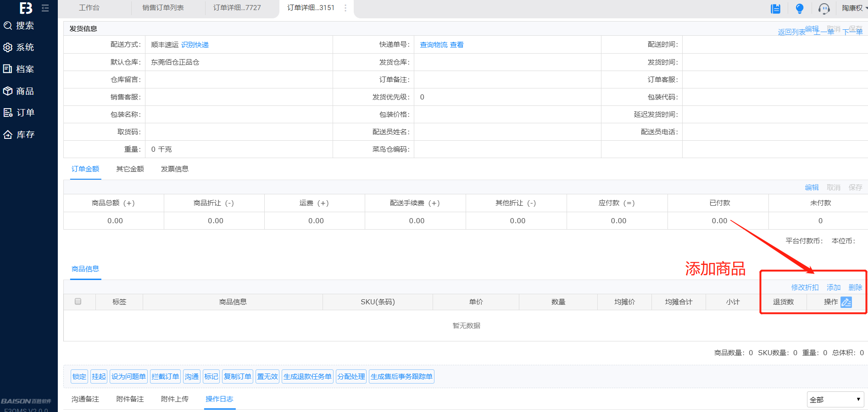Click the 暂无数据 empty table message
The width and height of the screenshot is (868, 412).
coord(466,326)
